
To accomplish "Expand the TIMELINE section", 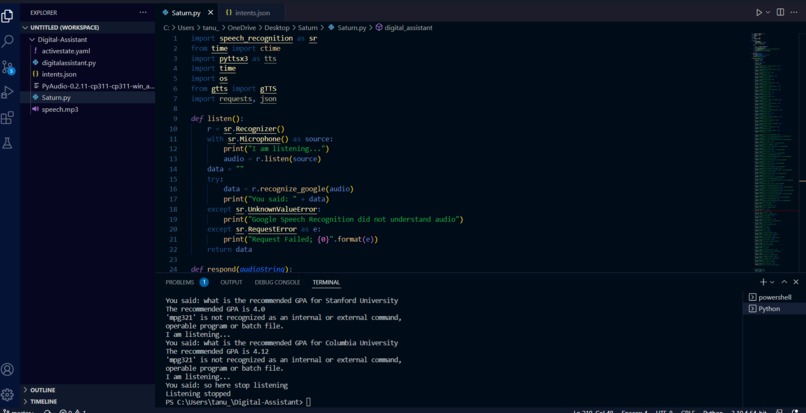I will [87, 401].
